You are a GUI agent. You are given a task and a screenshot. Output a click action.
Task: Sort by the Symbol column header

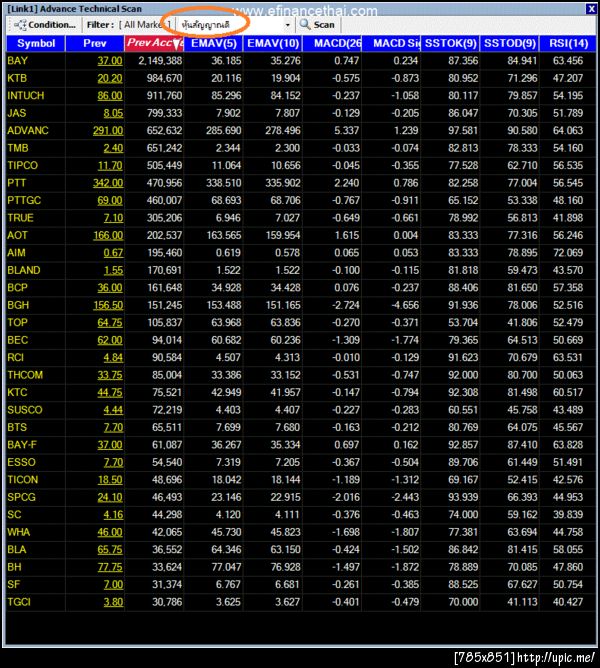(x=36, y=43)
